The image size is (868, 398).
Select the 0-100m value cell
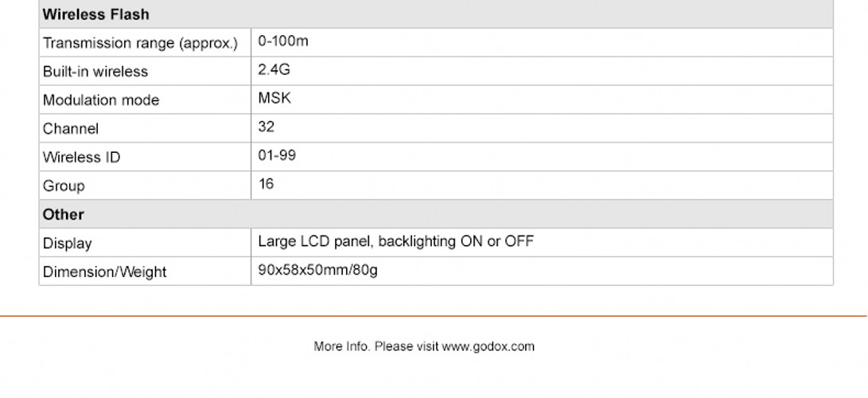(x=282, y=41)
